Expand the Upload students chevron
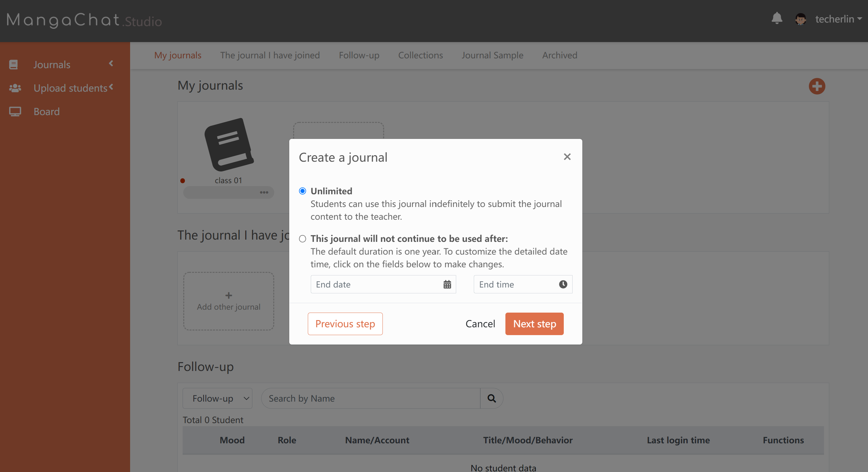 [111, 87]
